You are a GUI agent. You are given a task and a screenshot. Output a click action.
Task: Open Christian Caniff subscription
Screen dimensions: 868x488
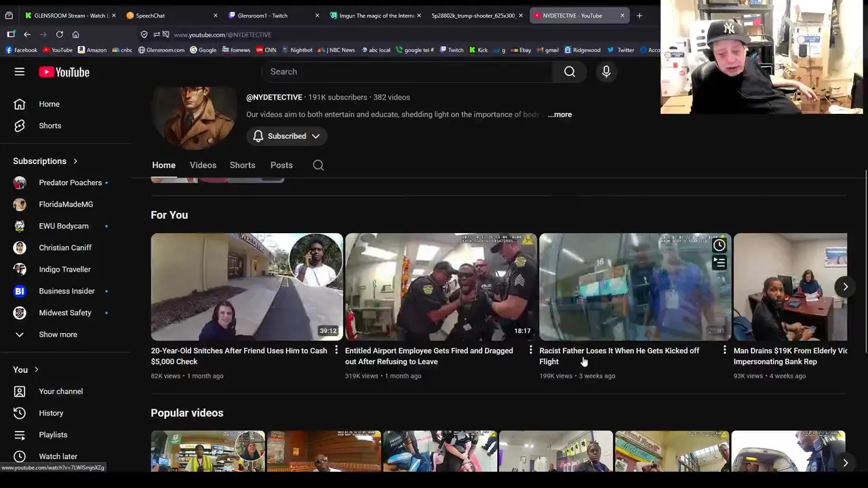(65, 247)
